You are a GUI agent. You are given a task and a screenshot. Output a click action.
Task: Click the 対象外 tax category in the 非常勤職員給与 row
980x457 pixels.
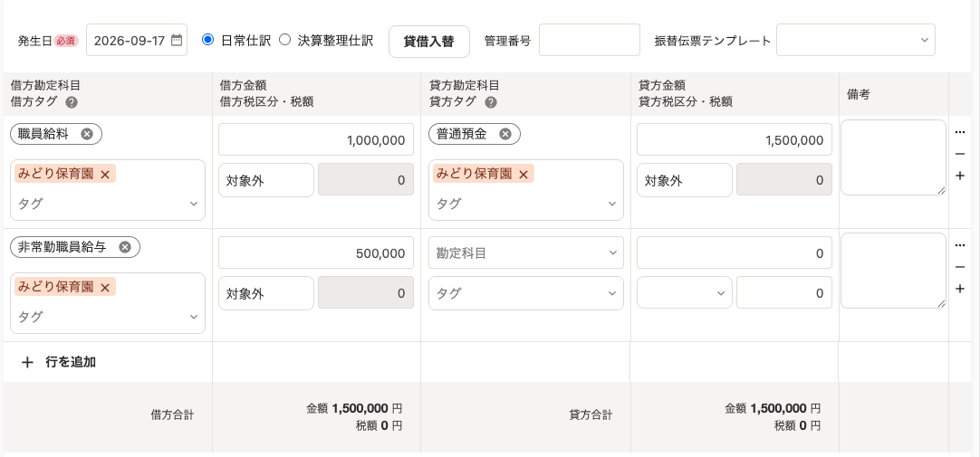(x=265, y=293)
